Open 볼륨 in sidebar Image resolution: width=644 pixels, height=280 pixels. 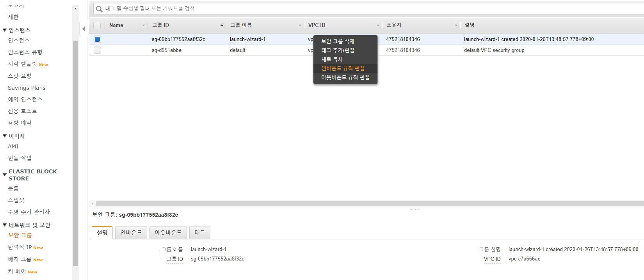pyautogui.click(x=13, y=189)
